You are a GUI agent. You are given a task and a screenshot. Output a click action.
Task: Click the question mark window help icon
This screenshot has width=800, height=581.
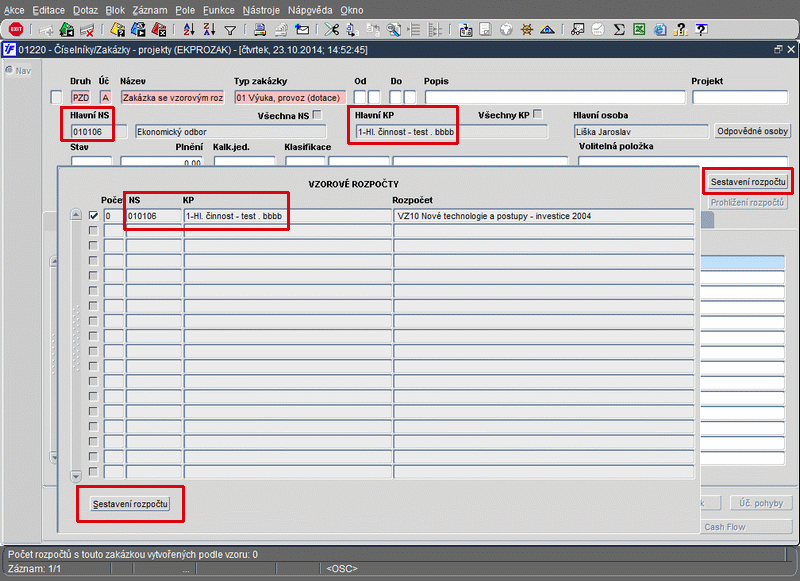tap(702, 30)
